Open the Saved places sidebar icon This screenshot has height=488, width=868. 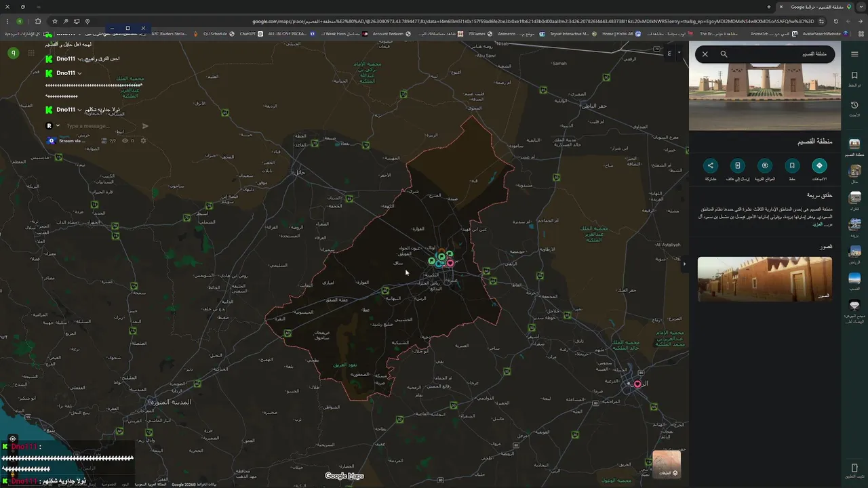point(854,77)
